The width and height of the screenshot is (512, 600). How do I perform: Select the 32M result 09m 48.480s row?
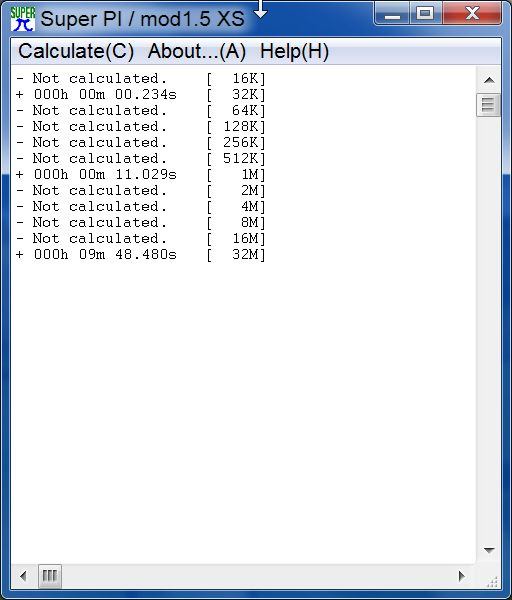click(x=141, y=254)
